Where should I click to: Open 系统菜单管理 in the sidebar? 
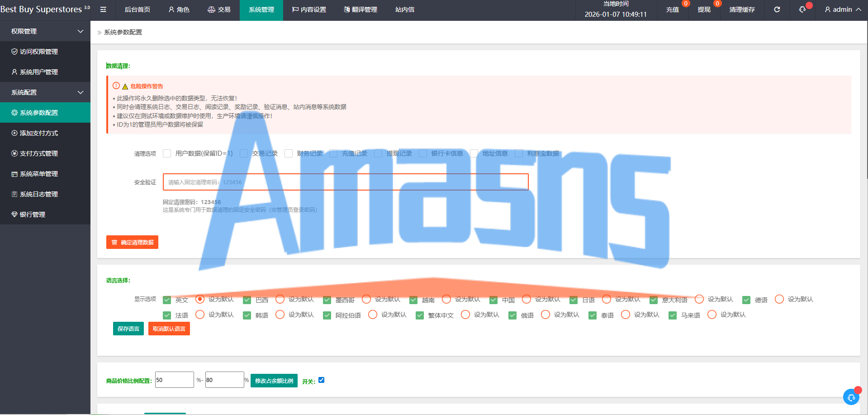(x=45, y=174)
